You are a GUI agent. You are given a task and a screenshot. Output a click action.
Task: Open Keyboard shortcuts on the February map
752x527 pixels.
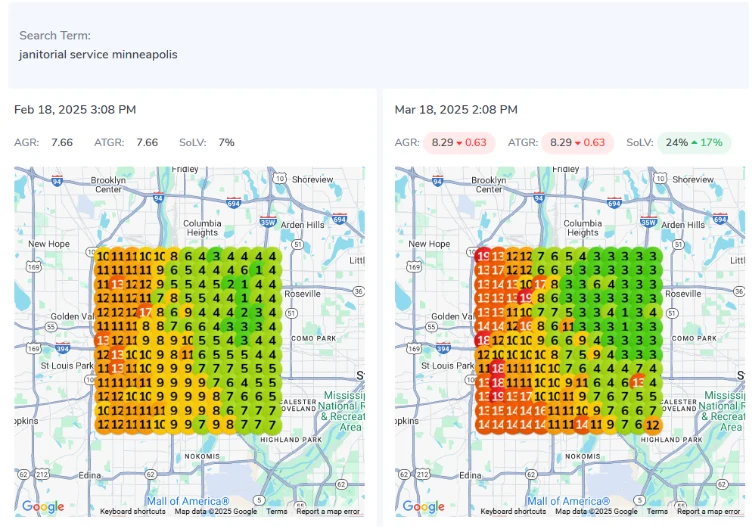[135, 511]
